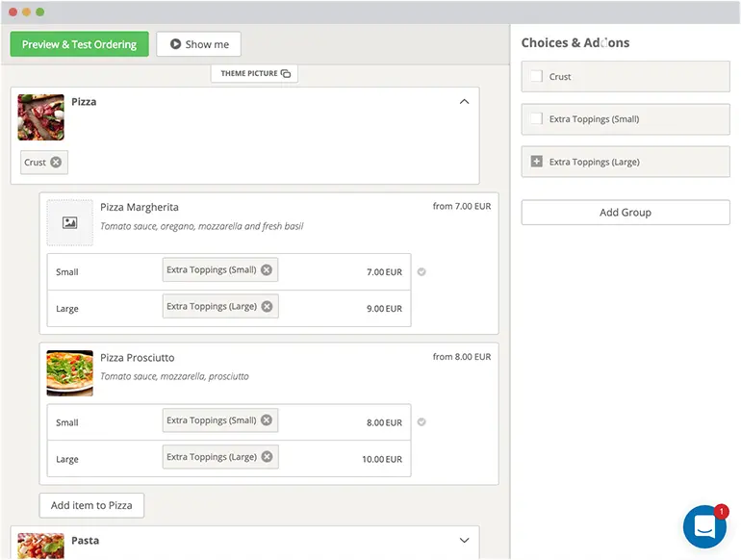Click Pizza Margherita image placeholder
The width and height of the screenshot is (741, 560).
pyautogui.click(x=70, y=222)
